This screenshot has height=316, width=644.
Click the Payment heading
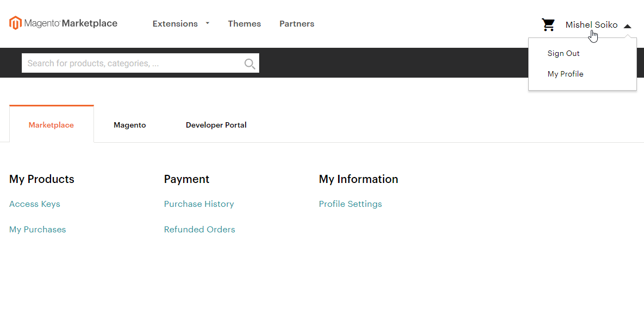point(186,179)
